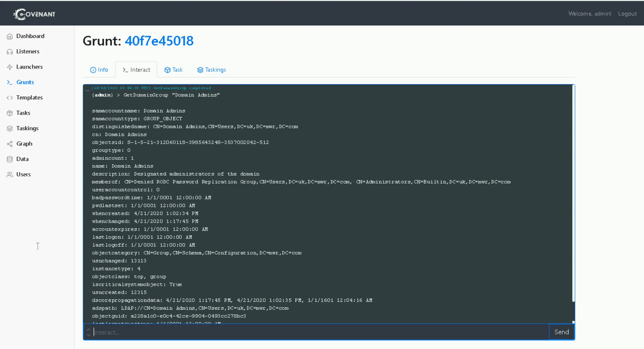Screen dimensions: 644x349
Task: Click the Taskings tab layers icon
Action: tap(200, 70)
